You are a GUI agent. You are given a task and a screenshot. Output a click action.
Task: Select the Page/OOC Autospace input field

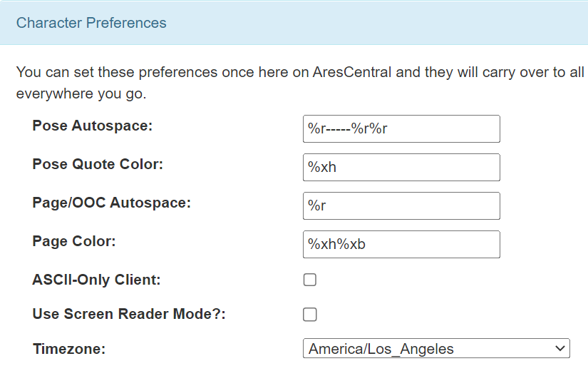[x=401, y=205]
